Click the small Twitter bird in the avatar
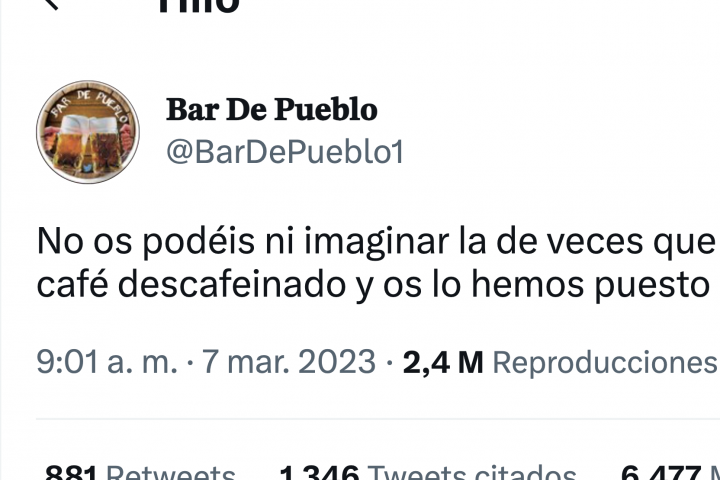Screen dimensions: 720x480 (x=87, y=168)
